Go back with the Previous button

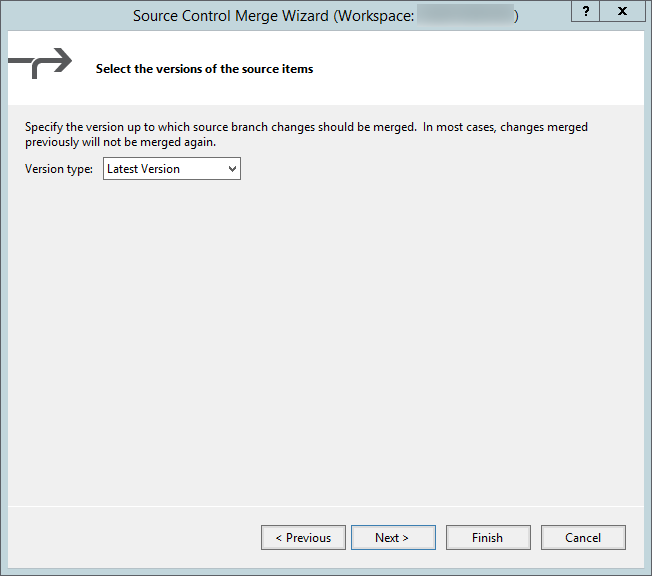coord(303,538)
